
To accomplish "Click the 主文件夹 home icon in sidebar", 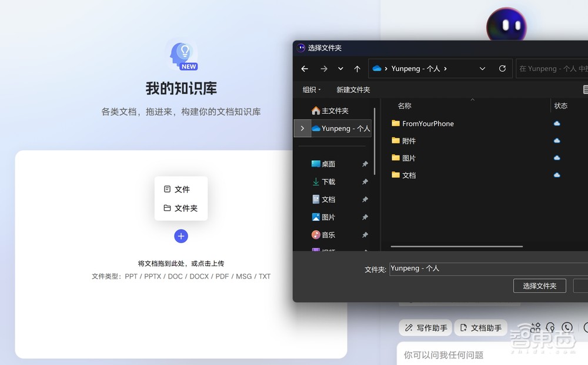I will (x=316, y=110).
